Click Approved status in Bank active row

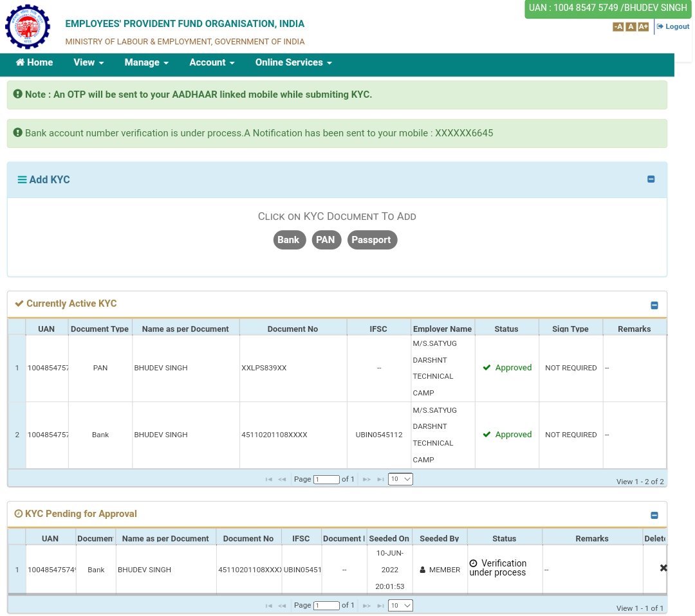[507, 435]
